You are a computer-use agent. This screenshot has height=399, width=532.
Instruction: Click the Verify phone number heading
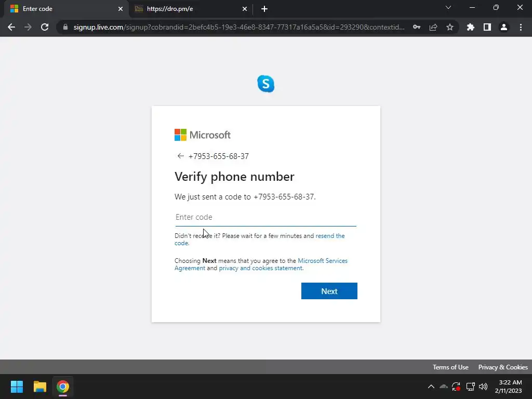[x=234, y=177]
